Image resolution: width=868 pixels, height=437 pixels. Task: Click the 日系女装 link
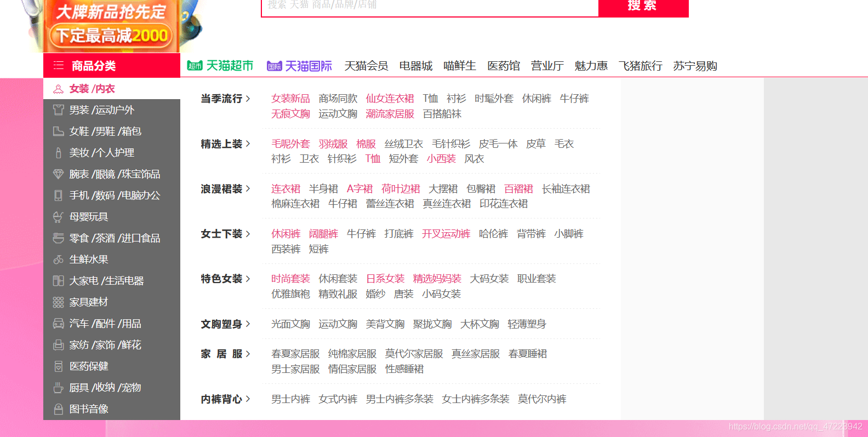point(385,279)
